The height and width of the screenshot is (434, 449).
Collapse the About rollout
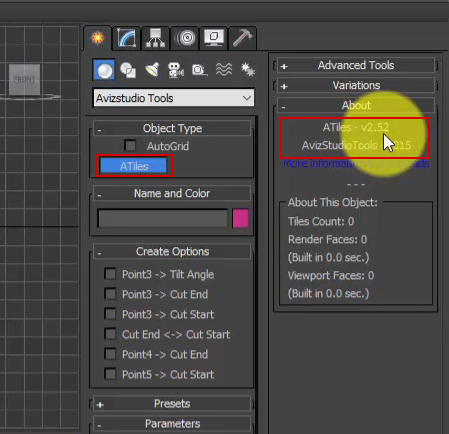pos(356,105)
